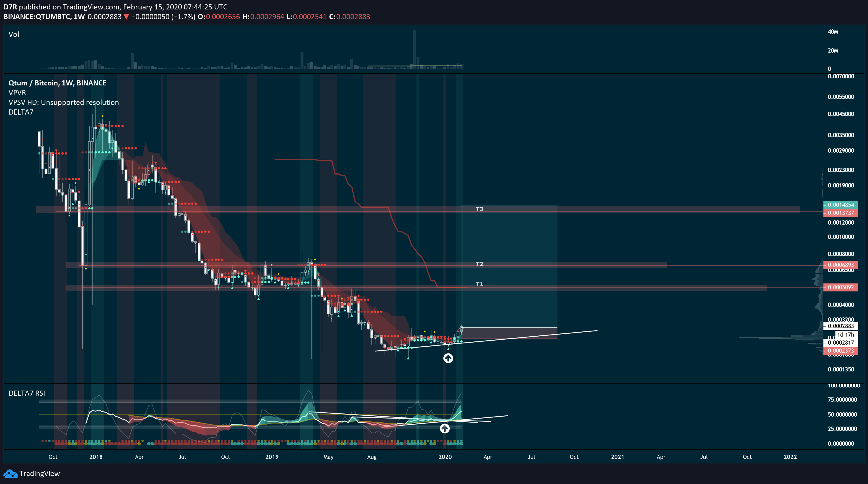
Task: Click the TradingView cloud logo icon
Action: 11,473
